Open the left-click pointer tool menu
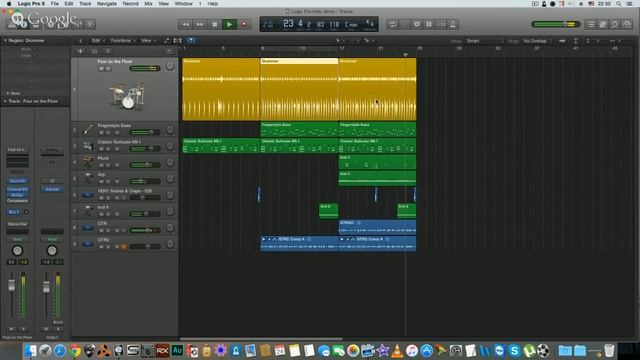 click(x=340, y=40)
